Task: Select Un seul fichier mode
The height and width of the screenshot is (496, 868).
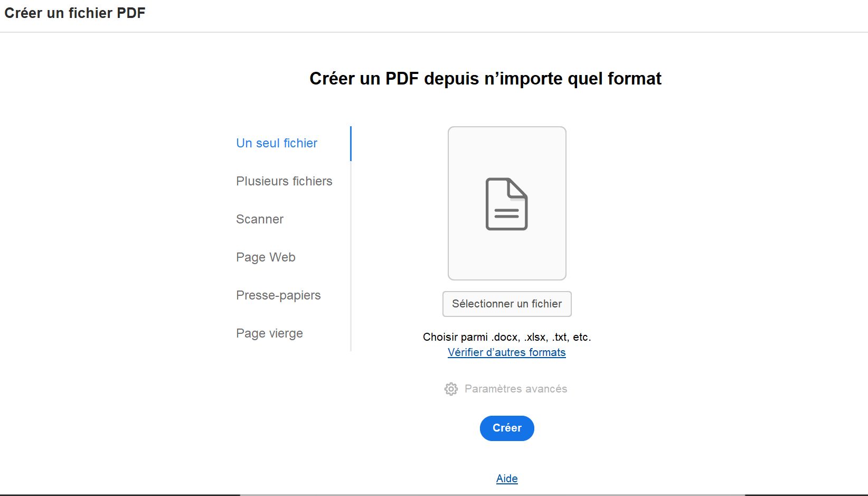Action: click(276, 143)
